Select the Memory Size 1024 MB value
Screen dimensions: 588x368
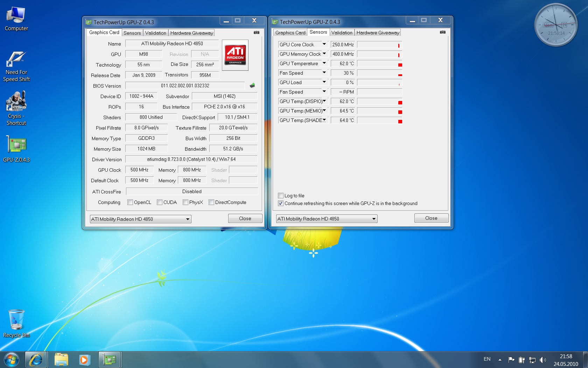pyautogui.click(x=146, y=149)
